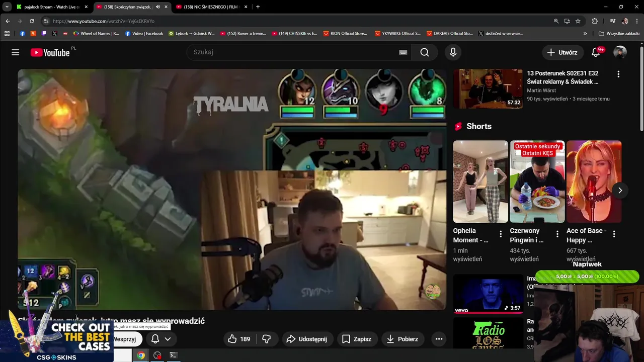Viewport: 644px width, 362px height.
Task: Open the YouTube hamburger guide menu
Action: click(16, 52)
